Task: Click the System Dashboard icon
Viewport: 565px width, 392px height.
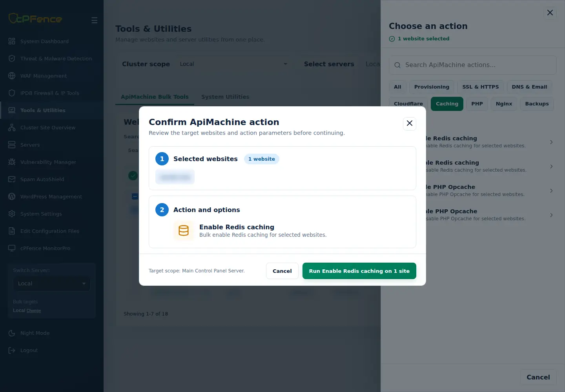Action: coord(12,41)
